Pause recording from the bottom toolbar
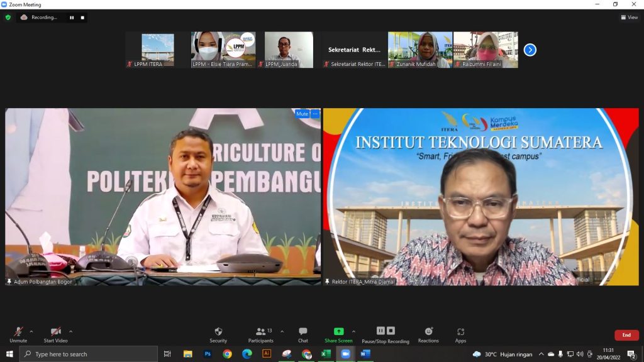 [380, 331]
